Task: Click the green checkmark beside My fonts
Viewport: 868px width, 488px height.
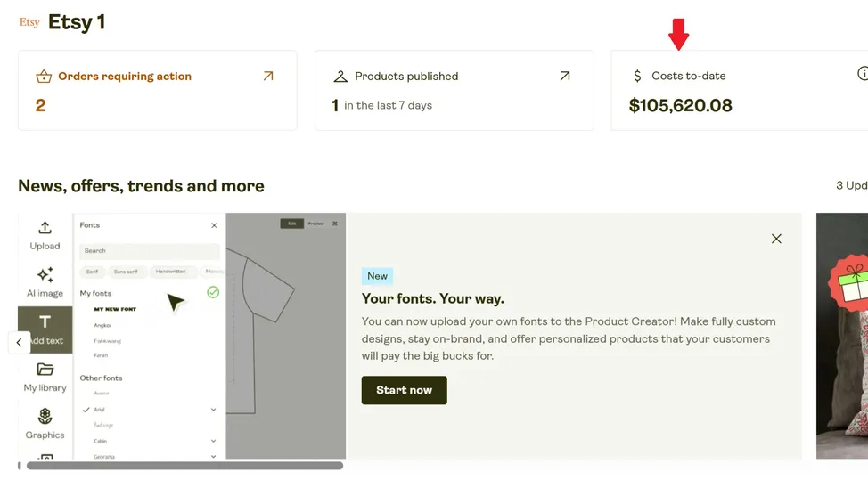Action: tap(213, 292)
